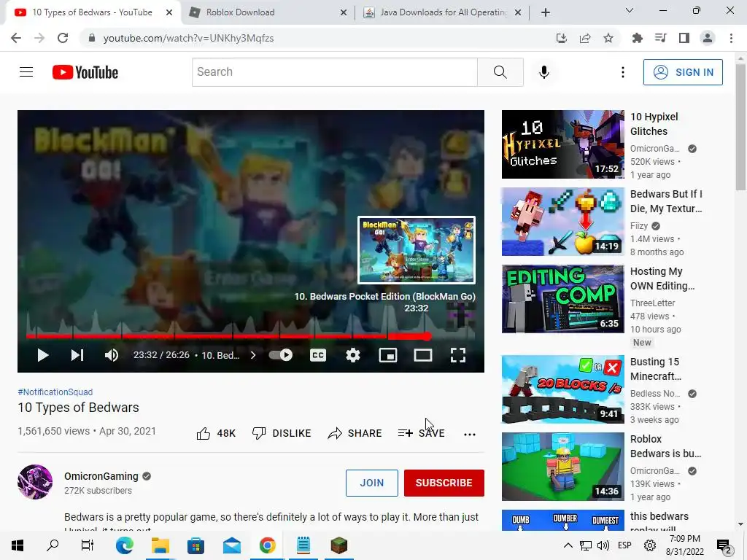Click the search magnifier button
Image resolution: width=747 pixels, height=560 pixels.
500,72
